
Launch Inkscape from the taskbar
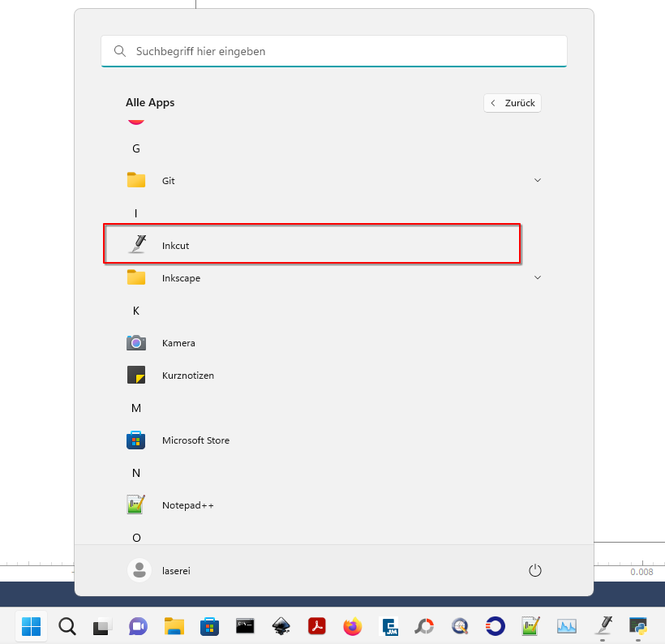pyautogui.click(x=281, y=626)
